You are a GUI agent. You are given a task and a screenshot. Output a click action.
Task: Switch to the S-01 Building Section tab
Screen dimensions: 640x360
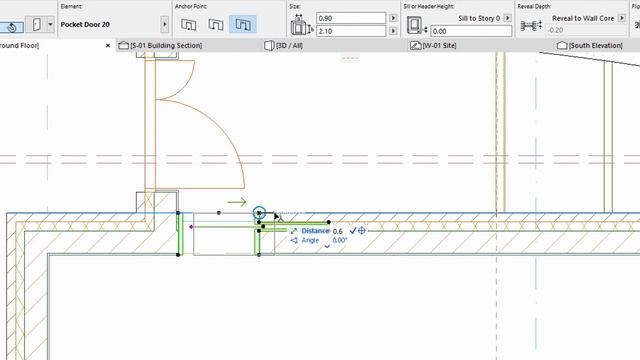pyautogui.click(x=166, y=45)
